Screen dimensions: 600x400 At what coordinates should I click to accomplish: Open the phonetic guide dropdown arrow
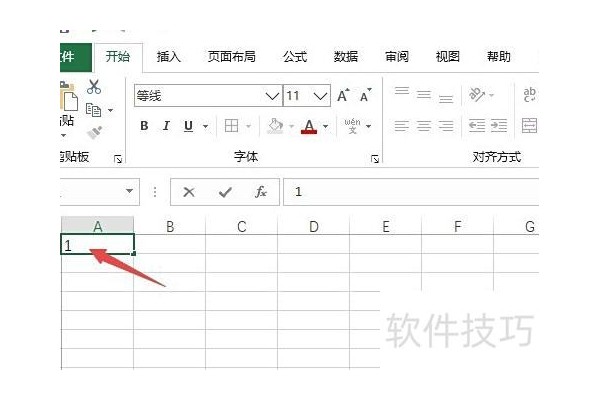pos(368,126)
